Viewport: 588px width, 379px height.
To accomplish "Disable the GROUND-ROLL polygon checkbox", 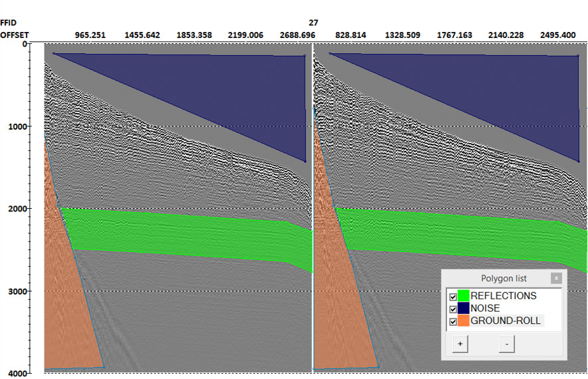I will [453, 322].
